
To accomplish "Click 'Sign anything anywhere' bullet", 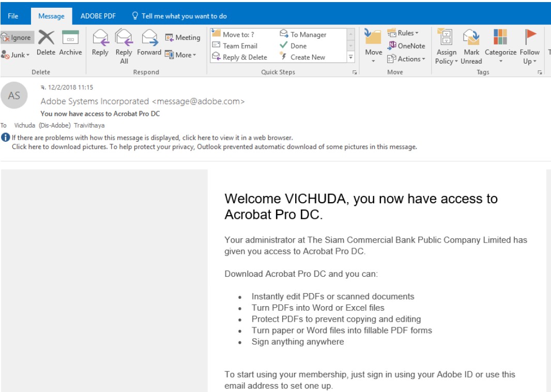I will click(x=298, y=341).
